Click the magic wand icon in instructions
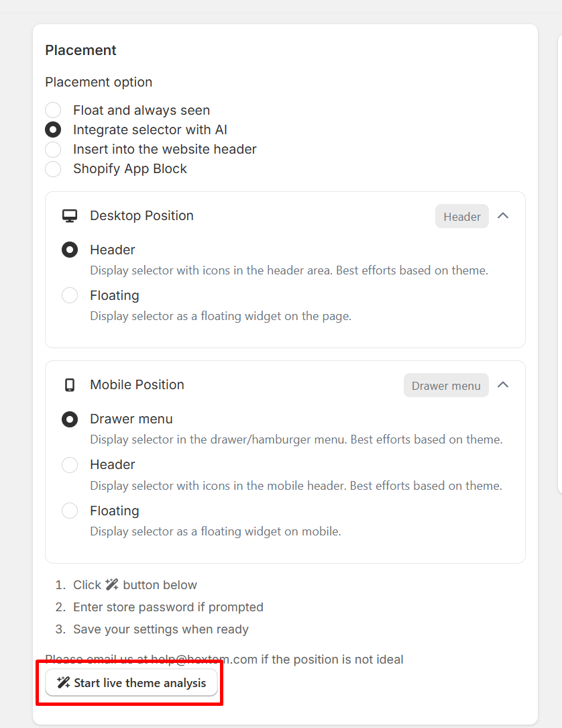This screenshot has height=728, width=562. point(112,585)
